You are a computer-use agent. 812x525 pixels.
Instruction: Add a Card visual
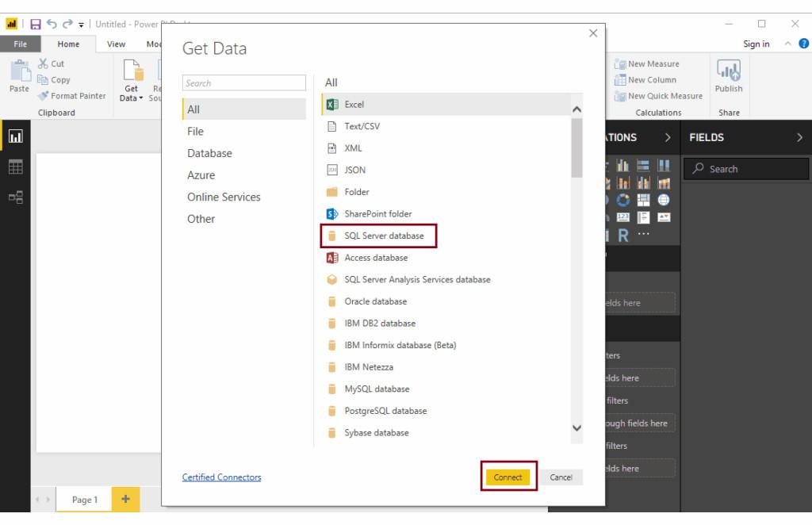pyautogui.click(x=622, y=216)
